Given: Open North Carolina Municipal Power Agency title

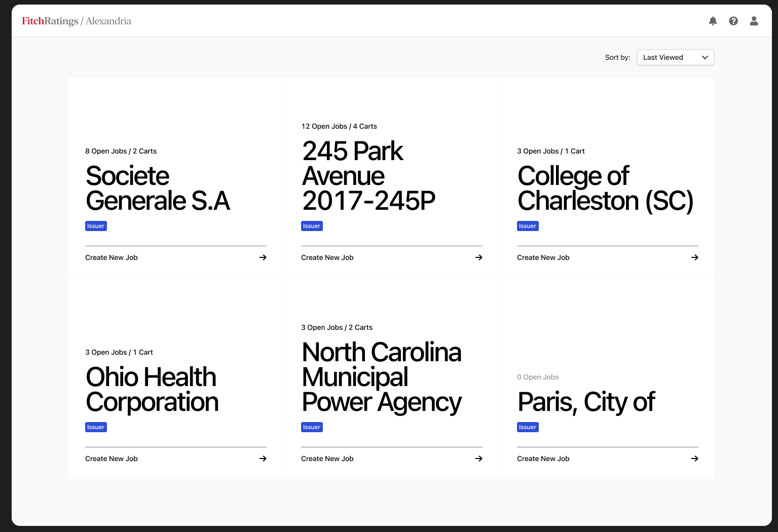Looking at the screenshot, I should tap(382, 377).
